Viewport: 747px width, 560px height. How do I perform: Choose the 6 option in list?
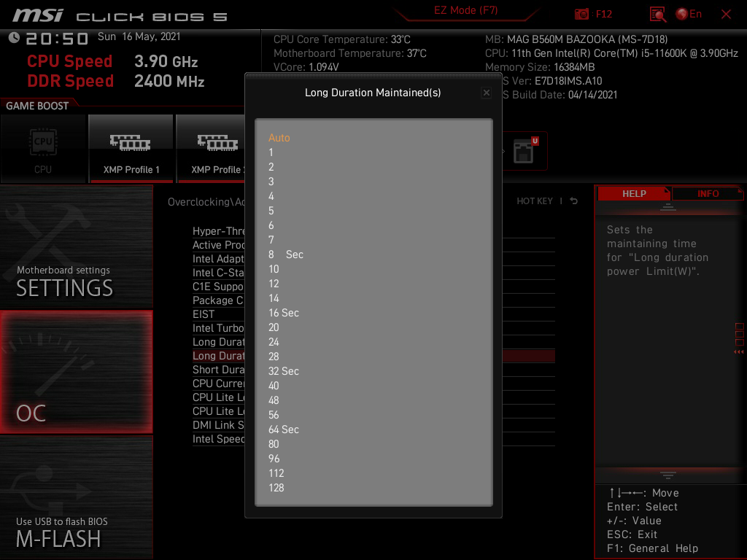(271, 225)
